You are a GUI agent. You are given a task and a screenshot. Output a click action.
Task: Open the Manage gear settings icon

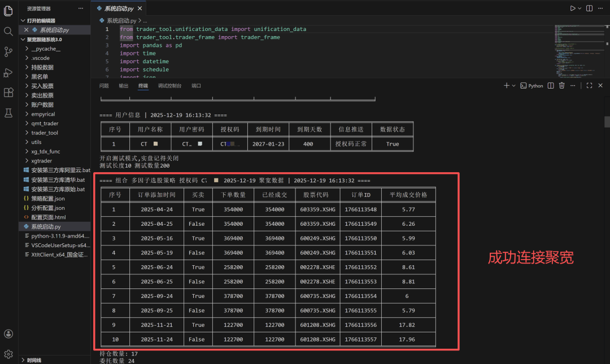click(x=8, y=354)
